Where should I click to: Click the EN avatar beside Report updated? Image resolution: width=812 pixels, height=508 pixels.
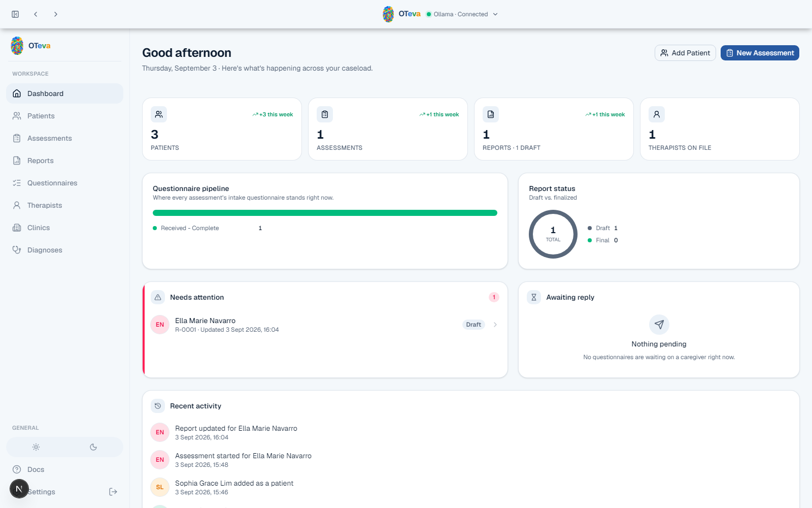point(160,432)
